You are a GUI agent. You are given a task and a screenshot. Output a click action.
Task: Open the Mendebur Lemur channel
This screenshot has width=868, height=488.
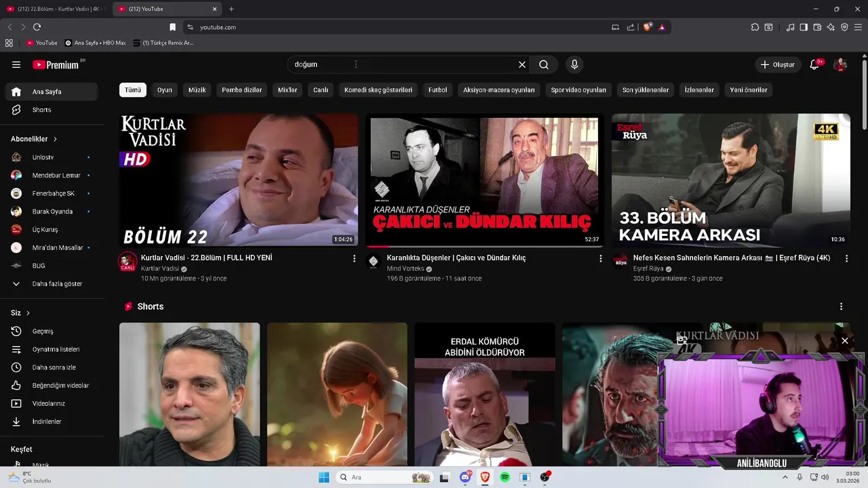click(52, 176)
